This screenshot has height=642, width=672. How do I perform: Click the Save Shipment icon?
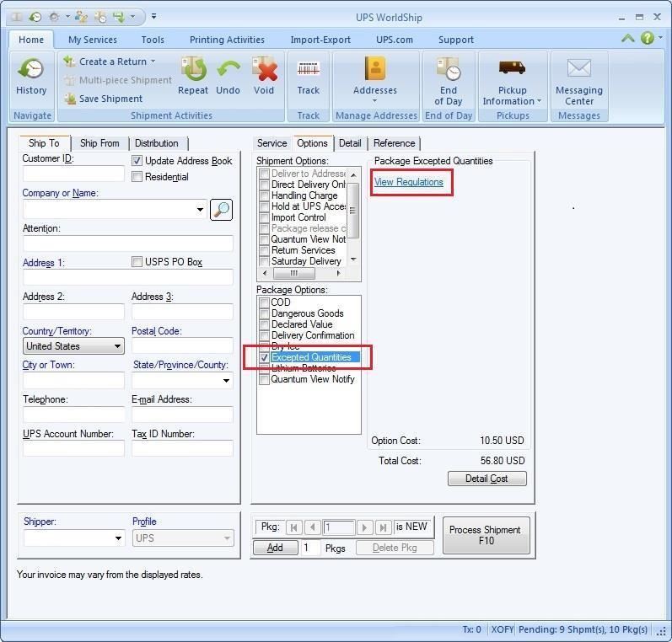click(69, 99)
